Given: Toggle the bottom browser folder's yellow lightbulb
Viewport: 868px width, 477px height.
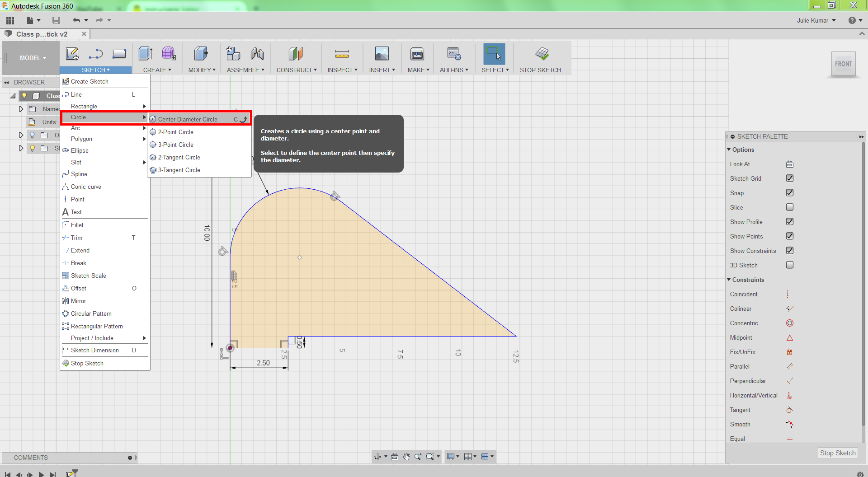Looking at the screenshot, I should point(32,148).
